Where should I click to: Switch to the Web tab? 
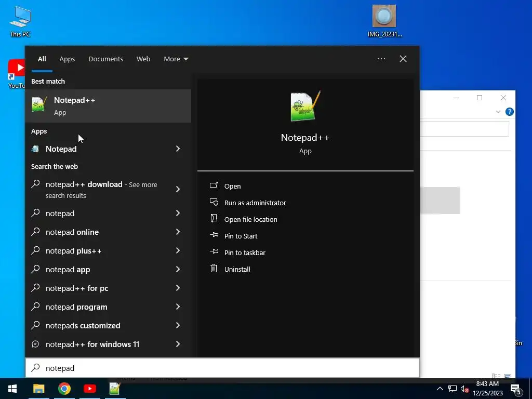143,59
